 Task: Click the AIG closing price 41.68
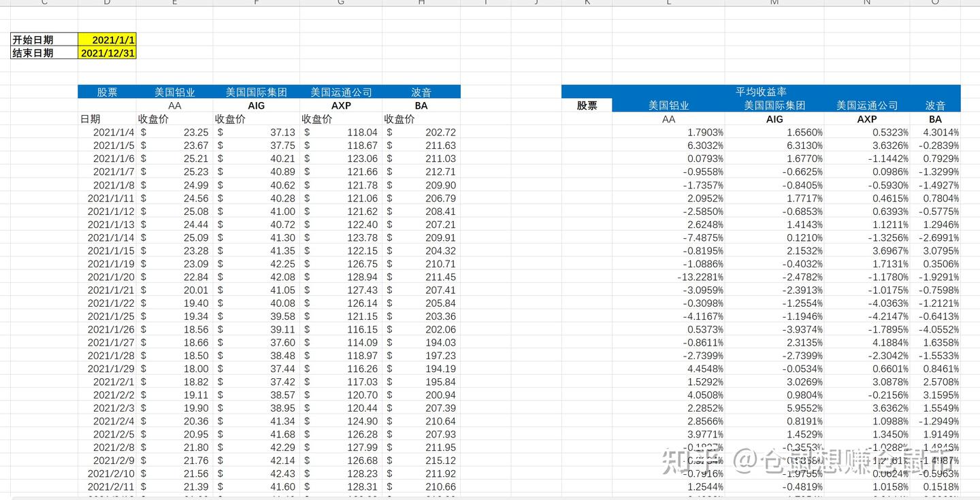point(256,434)
